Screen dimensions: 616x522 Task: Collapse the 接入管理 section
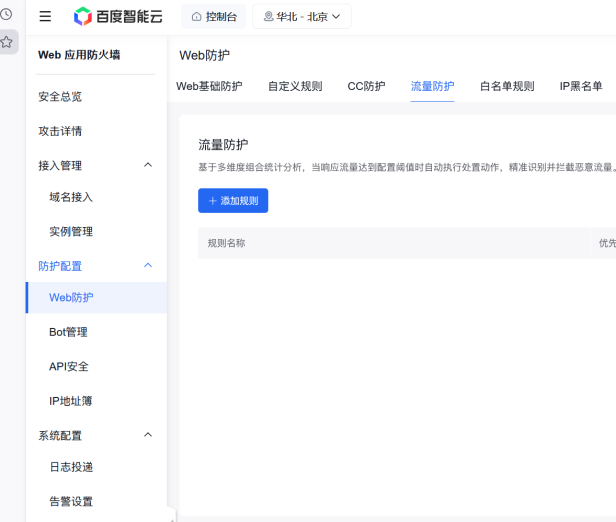[x=148, y=165]
